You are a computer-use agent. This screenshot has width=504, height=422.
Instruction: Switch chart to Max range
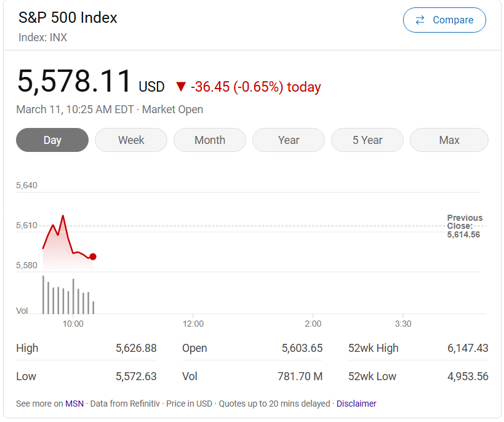click(449, 140)
